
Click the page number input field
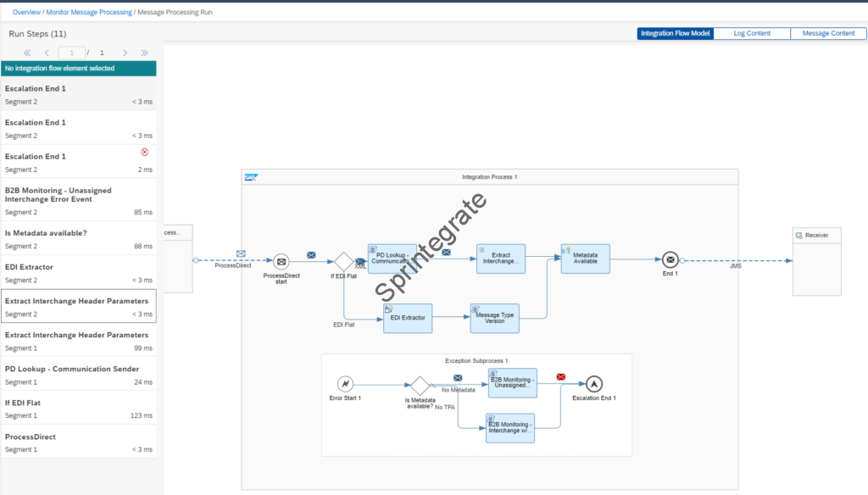click(x=71, y=53)
